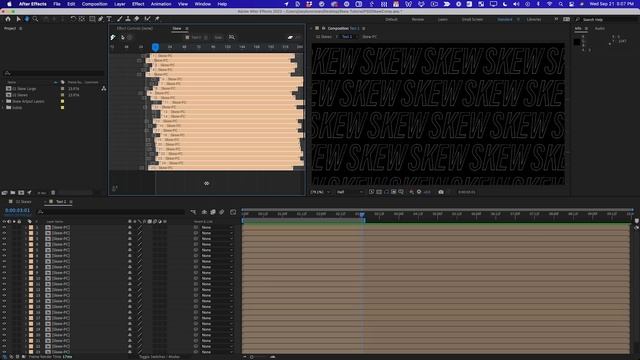Open the Animation menu
Screen dimensions: 640x360
coord(161,4)
